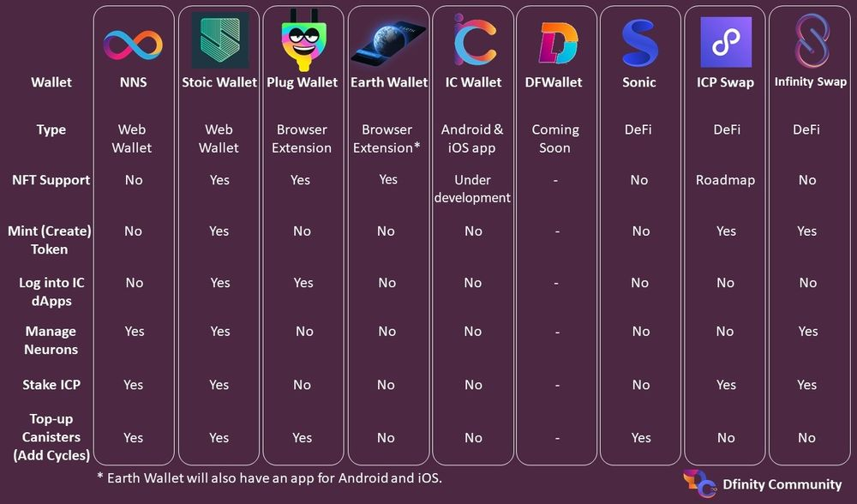Click Roadmap under ICP Swap column
Image resolution: width=857 pixels, height=504 pixels.
coord(725,180)
